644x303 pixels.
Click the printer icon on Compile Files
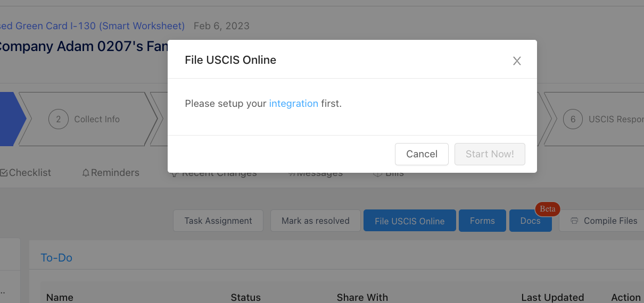point(574,221)
